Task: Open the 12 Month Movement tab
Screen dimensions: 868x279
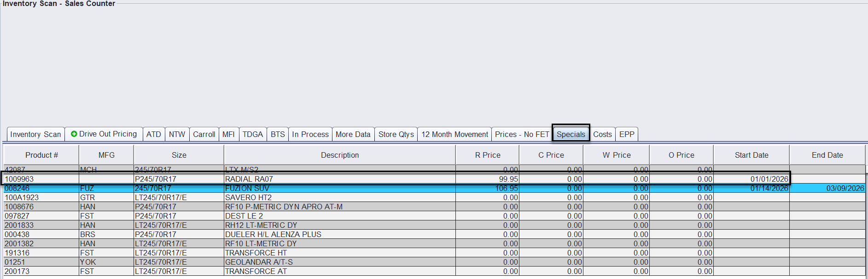Action: point(454,134)
